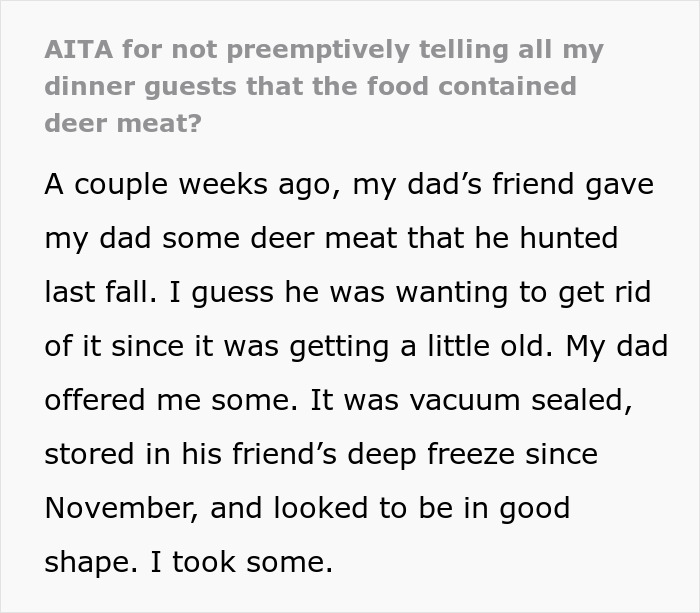This screenshot has width=700, height=613.
Task: Click the phrase "wanting to get rid"
Action: pos(523,292)
